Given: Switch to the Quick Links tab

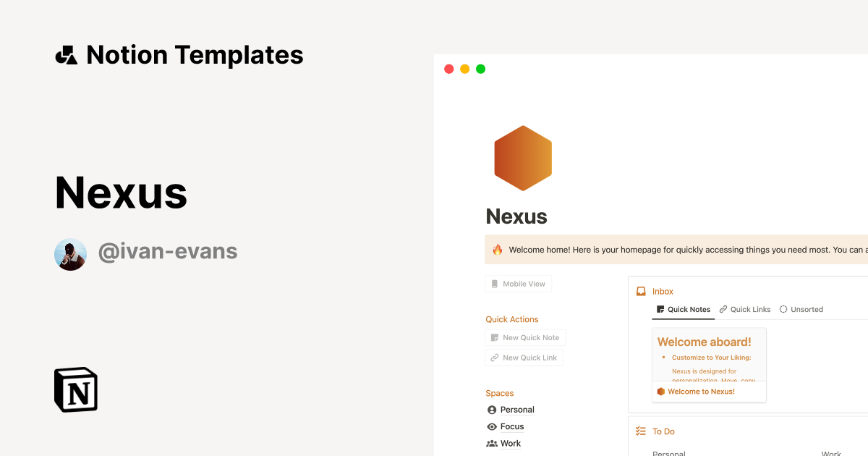Looking at the screenshot, I should click(x=745, y=309).
